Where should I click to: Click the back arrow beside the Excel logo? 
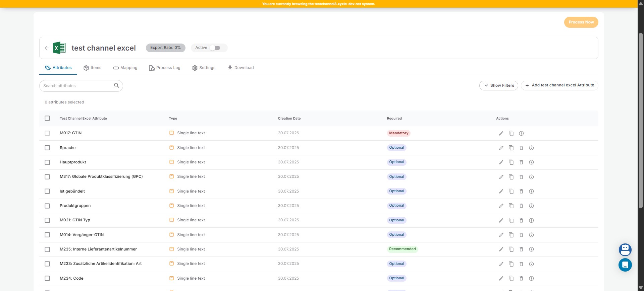[x=47, y=48]
